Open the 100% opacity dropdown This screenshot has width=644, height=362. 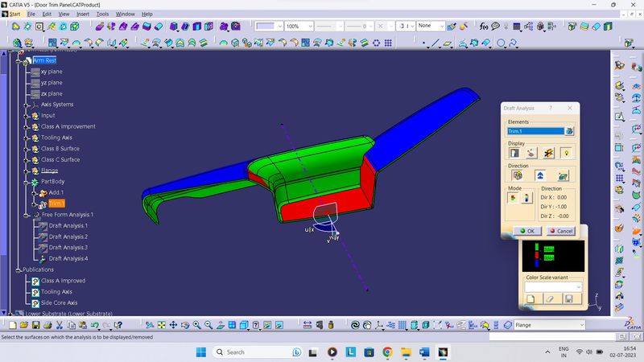(x=310, y=27)
